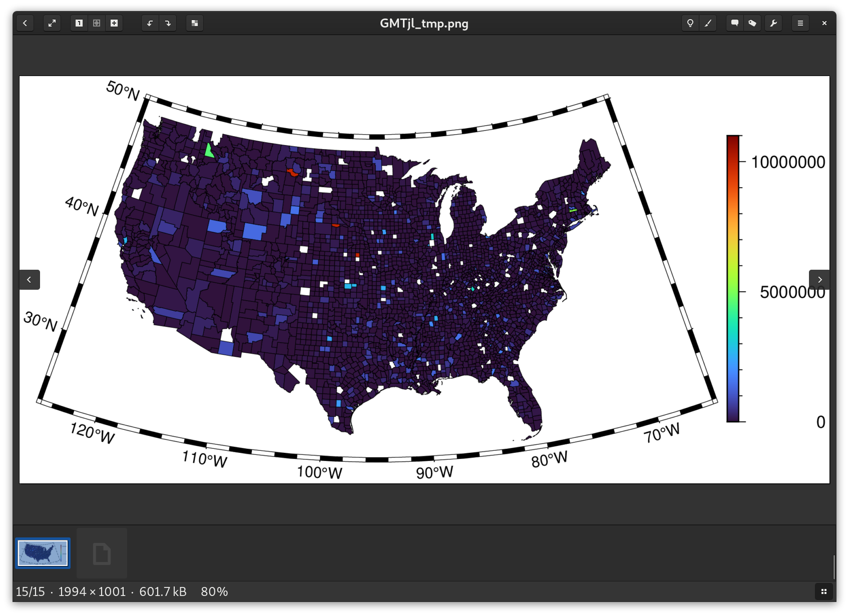The height and width of the screenshot is (616, 849).
Task: Select the US map thumbnail in filmstrip
Action: (43, 553)
